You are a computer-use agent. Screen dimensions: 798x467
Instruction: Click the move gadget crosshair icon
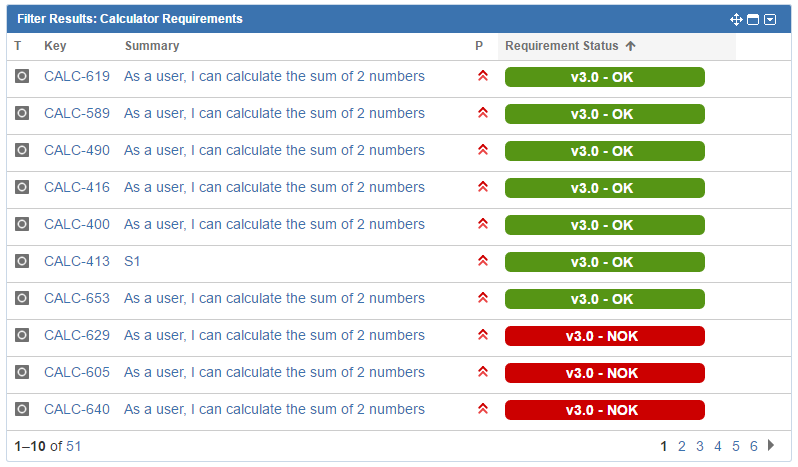736,19
